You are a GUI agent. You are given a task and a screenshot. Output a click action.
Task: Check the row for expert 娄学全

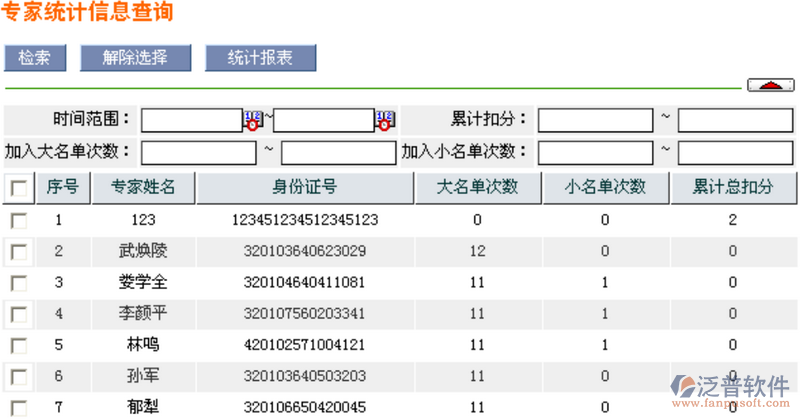click(x=18, y=283)
